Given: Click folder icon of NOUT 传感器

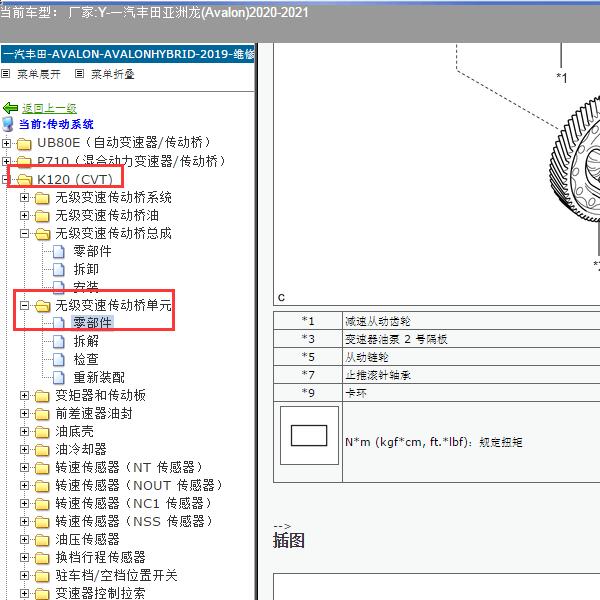Looking at the screenshot, I should point(42,486).
